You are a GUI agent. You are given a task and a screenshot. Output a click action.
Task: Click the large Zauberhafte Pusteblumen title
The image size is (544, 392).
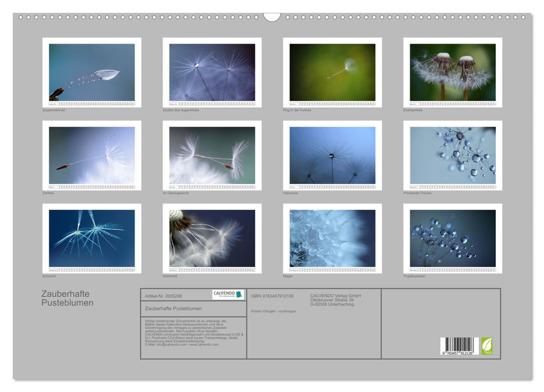(x=67, y=298)
